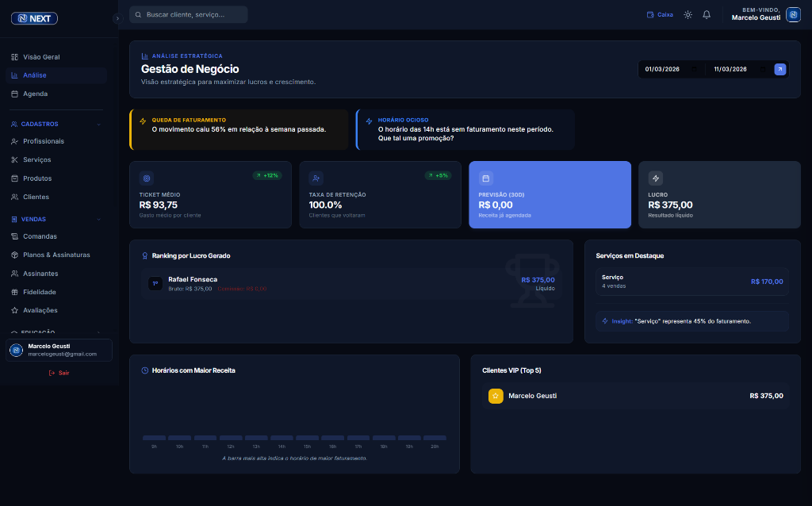Collapse the sidebar with the chevron button
Screen dimensions: 812x506
coord(117,18)
